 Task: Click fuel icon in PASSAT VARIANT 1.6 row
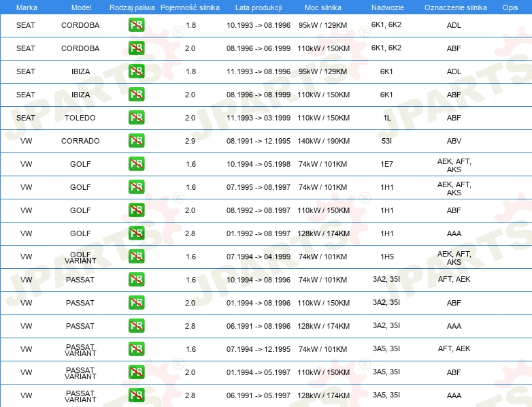(136, 348)
